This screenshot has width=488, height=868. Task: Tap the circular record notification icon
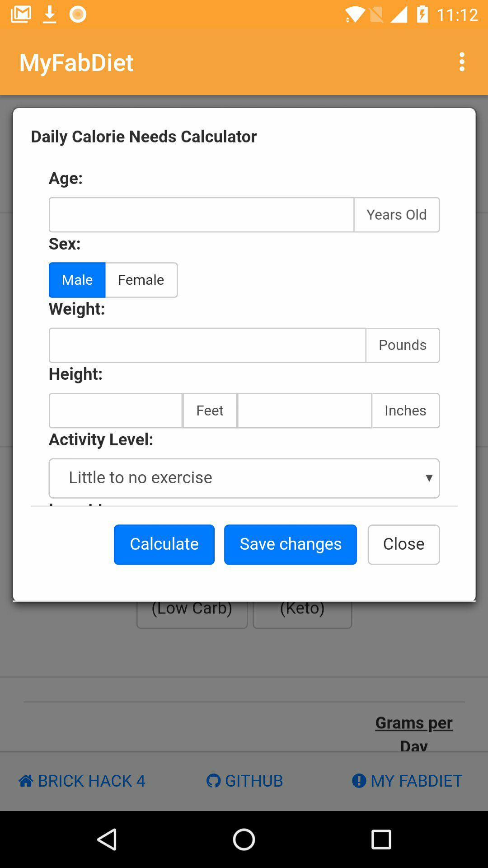pyautogui.click(x=78, y=14)
